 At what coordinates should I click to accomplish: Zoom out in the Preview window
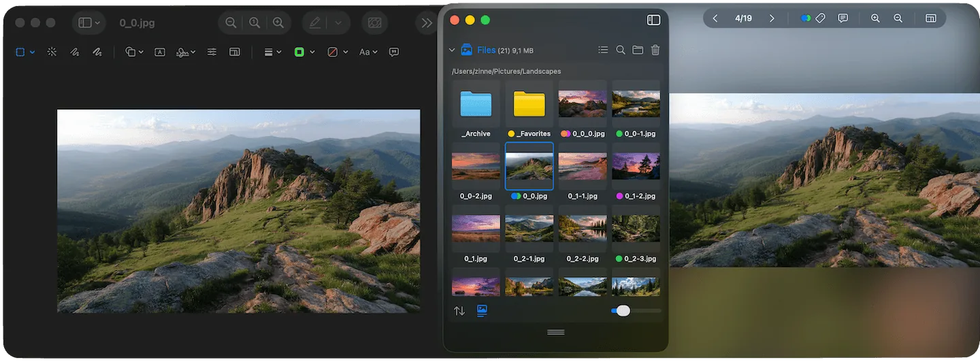[x=231, y=22]
